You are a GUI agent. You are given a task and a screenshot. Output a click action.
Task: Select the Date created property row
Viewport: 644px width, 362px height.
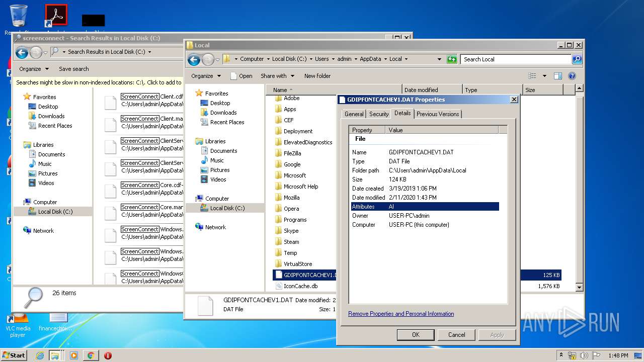[x=425, y=189]
